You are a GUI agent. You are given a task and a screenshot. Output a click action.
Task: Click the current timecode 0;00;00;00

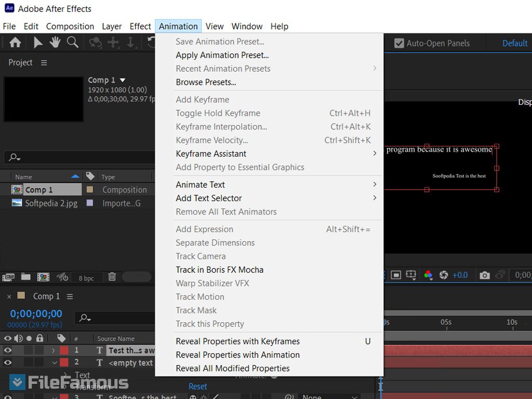(36, 313)
